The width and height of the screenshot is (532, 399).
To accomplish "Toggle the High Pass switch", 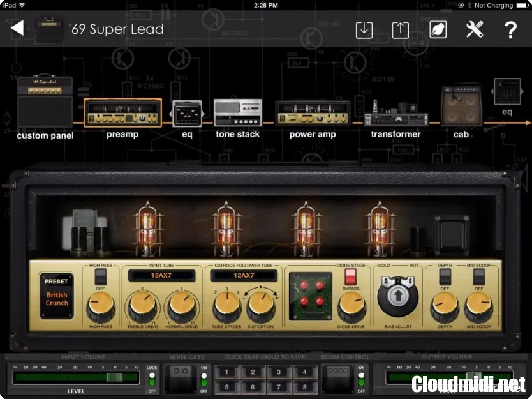I will click(x=100, y=276).
